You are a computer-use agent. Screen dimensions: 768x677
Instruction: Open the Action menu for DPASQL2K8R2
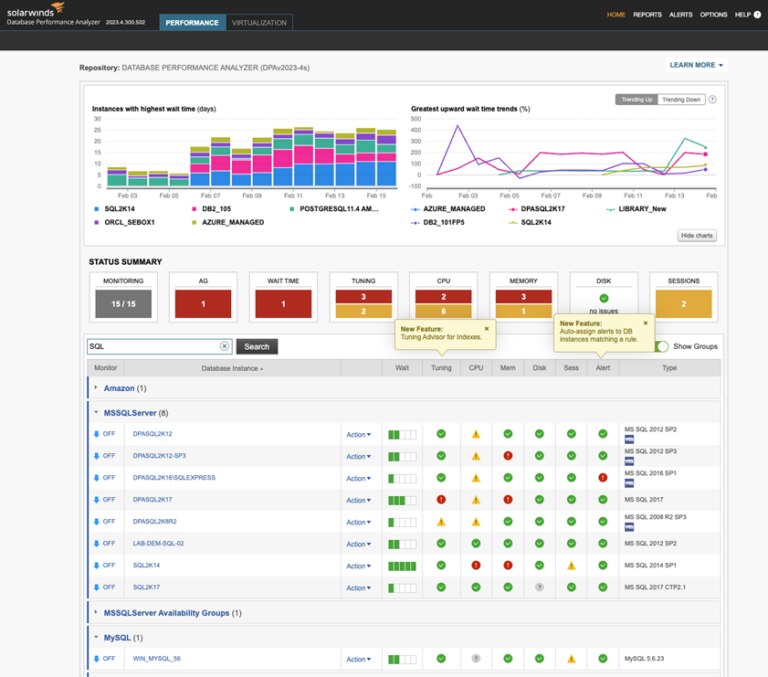pyautogui.click(x=359, y=522)
